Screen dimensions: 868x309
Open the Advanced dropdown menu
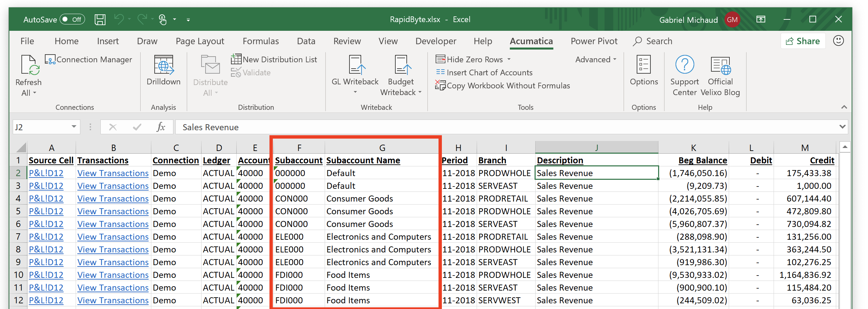pyautogui.click(x=596, y=60)
